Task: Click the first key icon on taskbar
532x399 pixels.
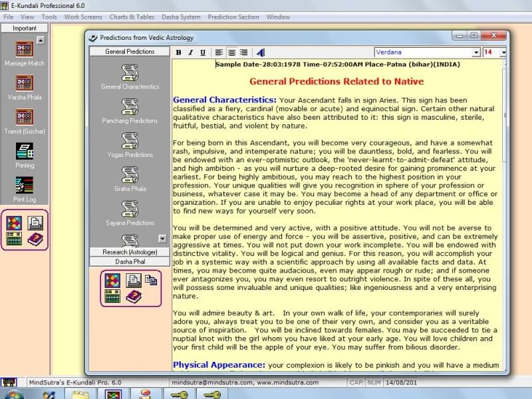Action: pos(179,394)
